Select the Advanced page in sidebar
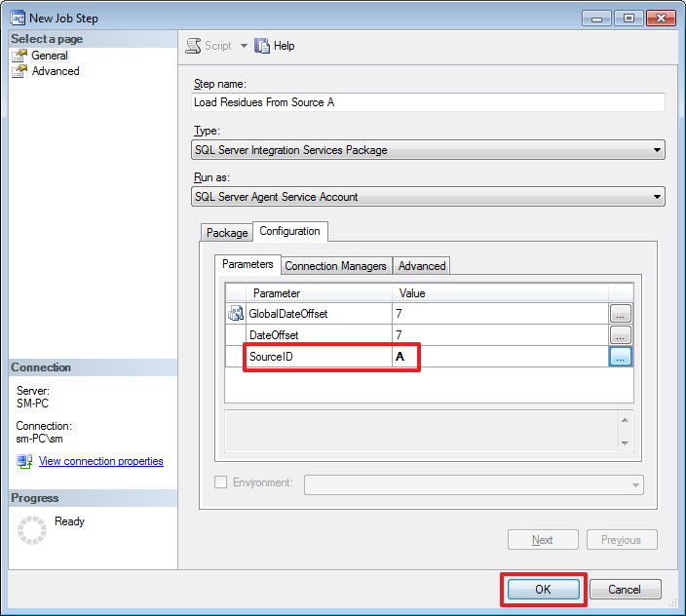 click(x=56, y=71)
